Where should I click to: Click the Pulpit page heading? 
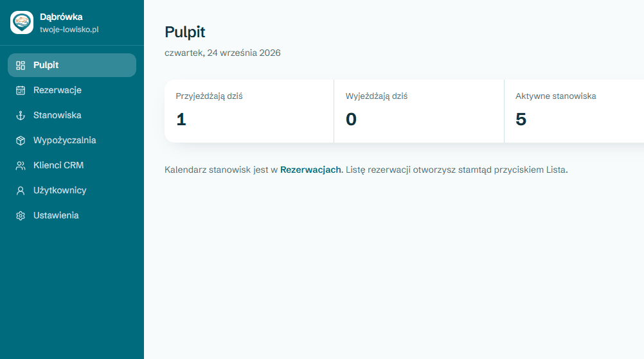pyautogui.click(x=185, y=32)
